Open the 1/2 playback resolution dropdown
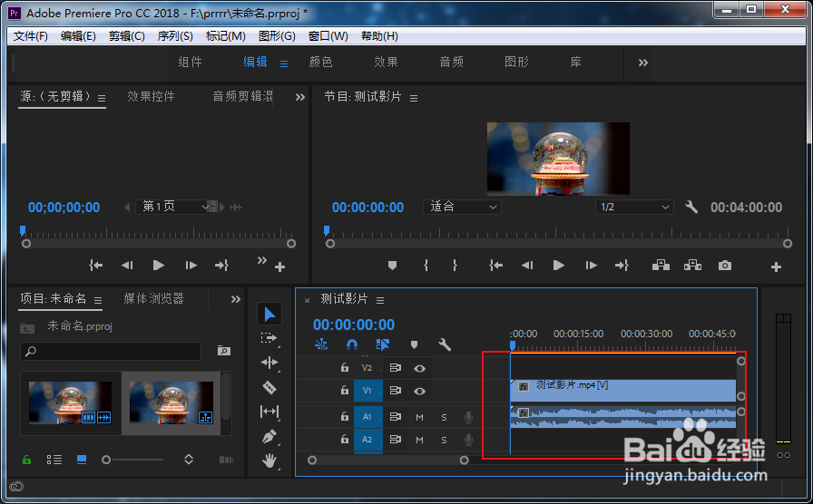Image resolution: width=813 pixels, height=504 pixels. 634,208
